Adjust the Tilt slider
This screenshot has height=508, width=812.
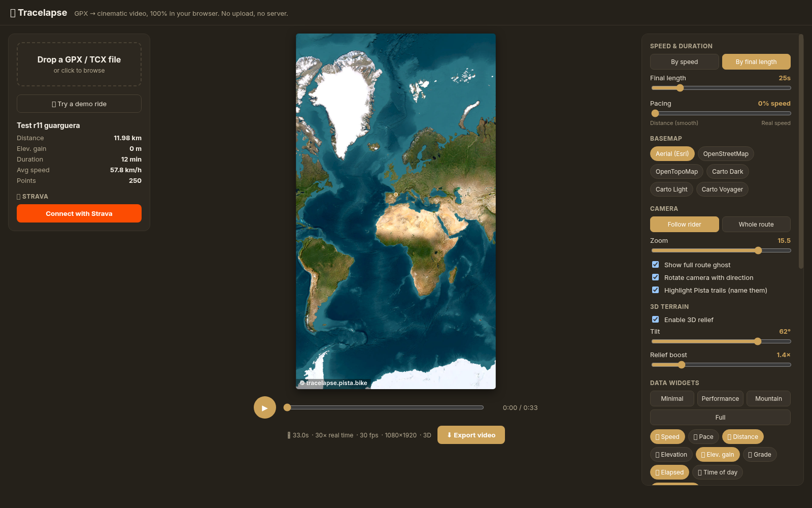(x=721, y=341)
